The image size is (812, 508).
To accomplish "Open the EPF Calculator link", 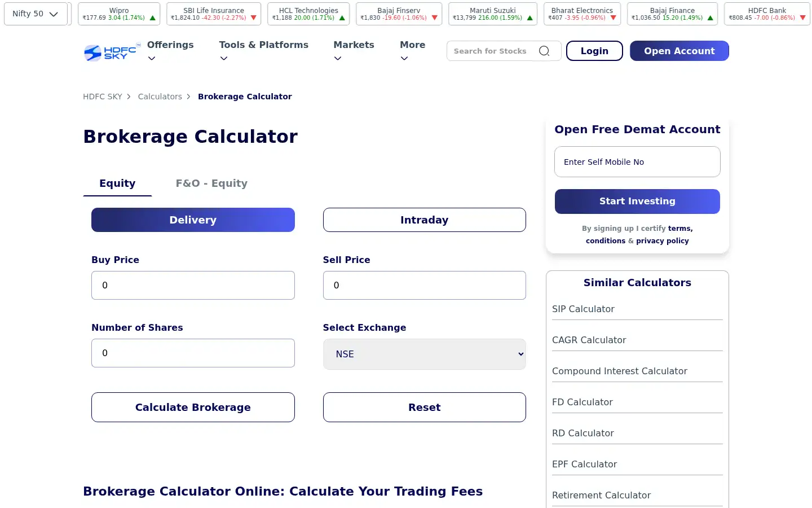I will pyautogui.click(x=584, y=465).
